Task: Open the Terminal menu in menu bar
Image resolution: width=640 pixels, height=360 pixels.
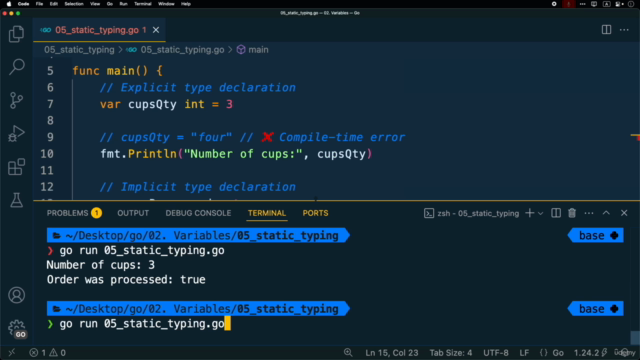Action: pos(143,4)
